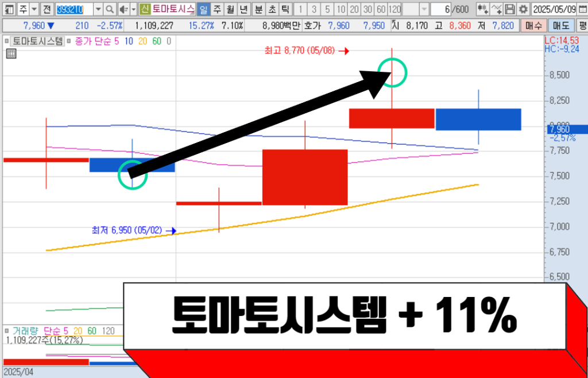Add candle chart overlay icon
The height and width of the screenshot is (378, 588).
483,9
